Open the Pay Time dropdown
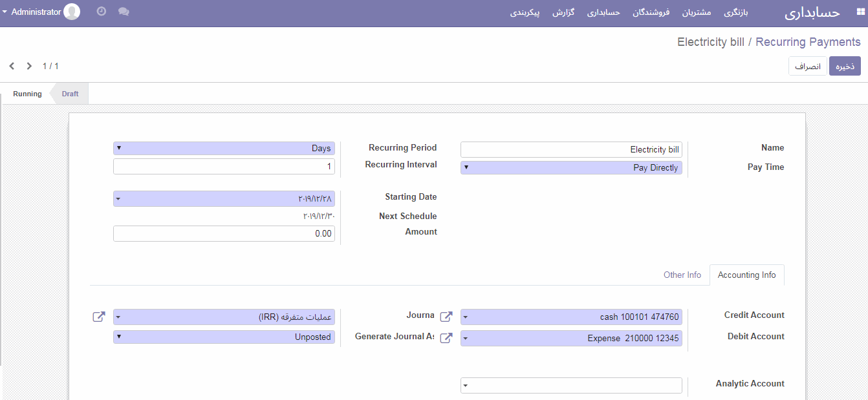 pyautogui.click(x=571, y=168)
